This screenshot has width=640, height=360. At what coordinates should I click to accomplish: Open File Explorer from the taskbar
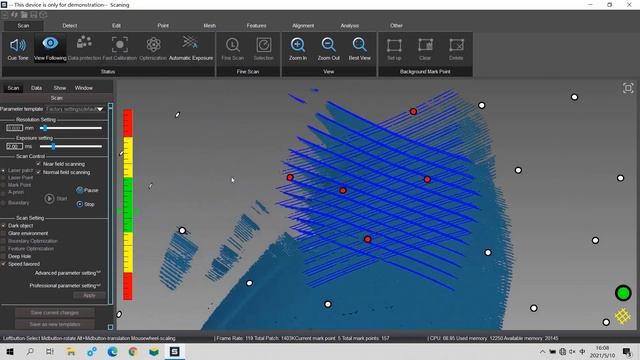(x=71, y=351)
